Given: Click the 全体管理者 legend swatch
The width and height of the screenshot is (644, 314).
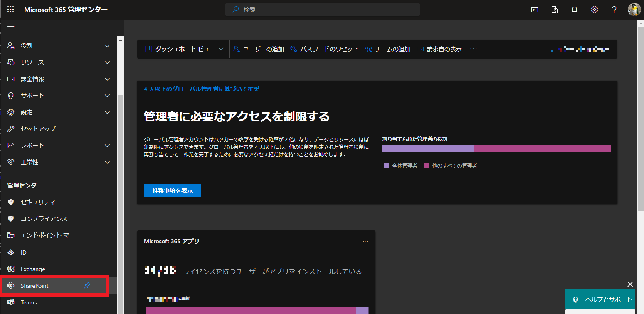Looking at the screenshot, I should tap(387, 166).
